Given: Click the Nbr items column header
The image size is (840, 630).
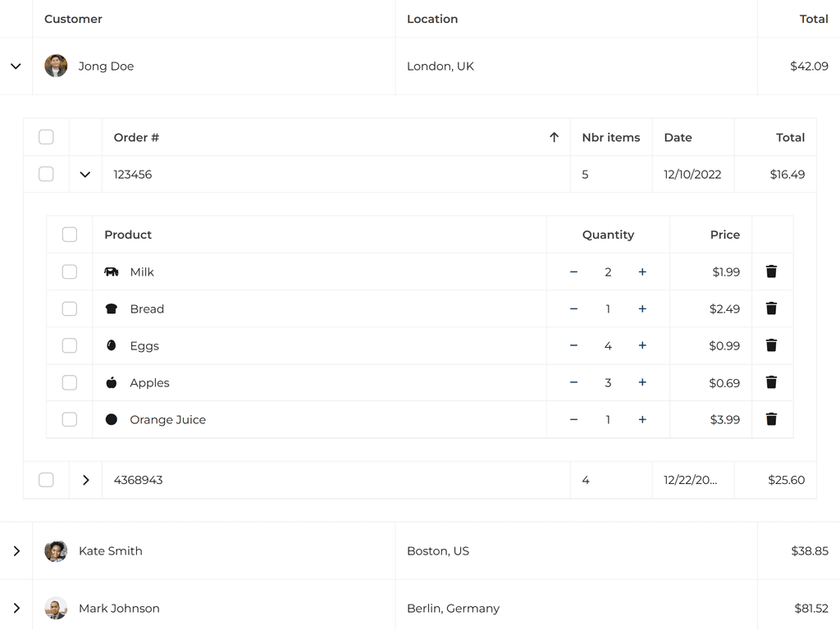Looking at the screenshot, I should (x=610, y=138).
